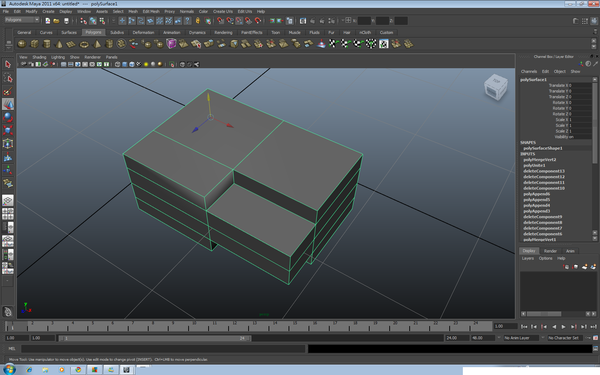The image size is (600, 375).
Task: Open the Create UVs menu
Action: [x=223, y=11]
